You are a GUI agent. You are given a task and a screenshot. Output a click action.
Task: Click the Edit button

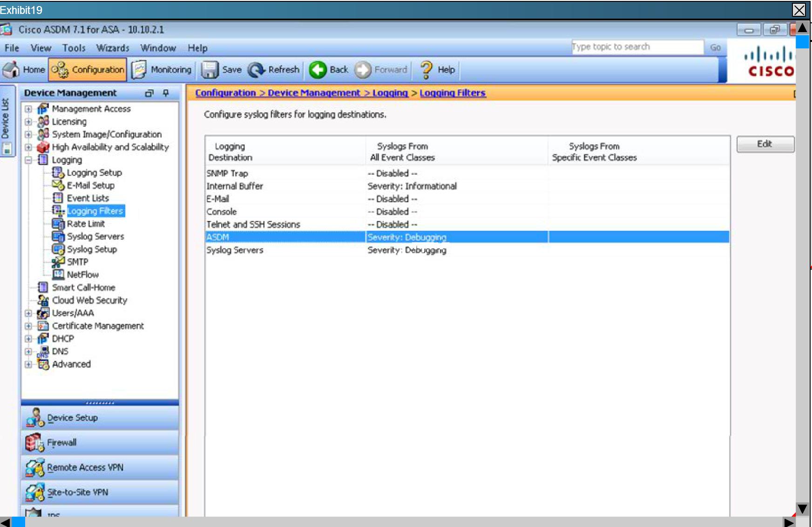[765, 144]
